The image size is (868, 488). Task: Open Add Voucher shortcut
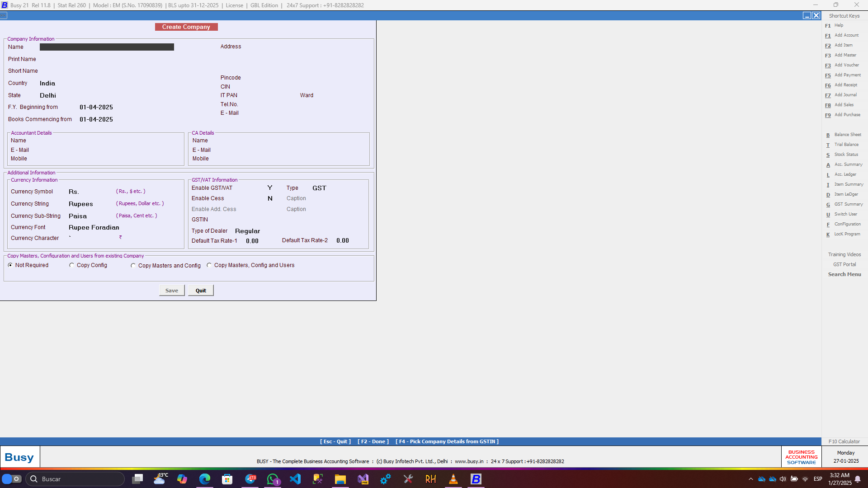click(x=842, y=65)
